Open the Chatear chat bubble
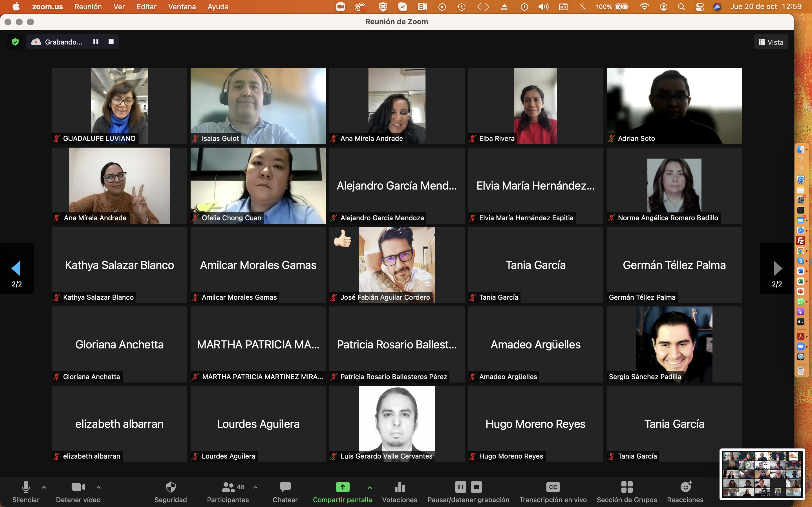 (285, 487)
